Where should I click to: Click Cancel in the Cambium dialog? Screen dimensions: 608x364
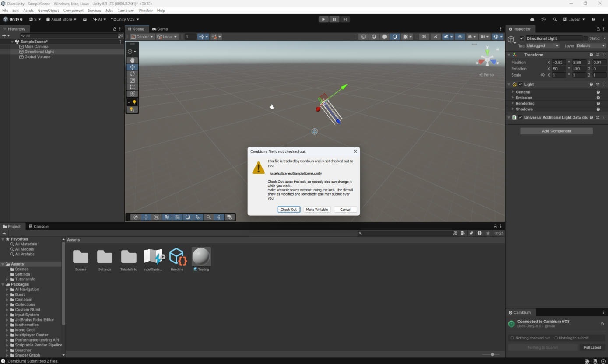pos(345,210)
